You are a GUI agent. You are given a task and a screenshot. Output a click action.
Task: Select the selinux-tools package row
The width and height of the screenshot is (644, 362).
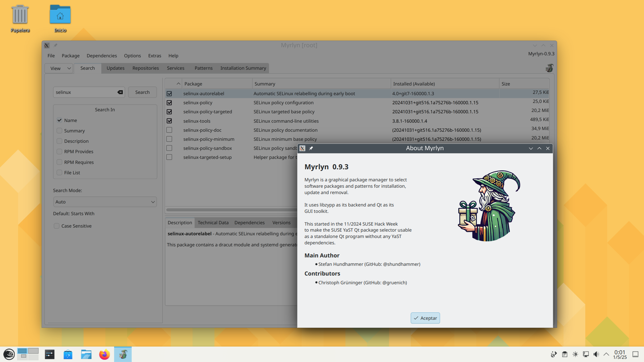click(357, 121)
